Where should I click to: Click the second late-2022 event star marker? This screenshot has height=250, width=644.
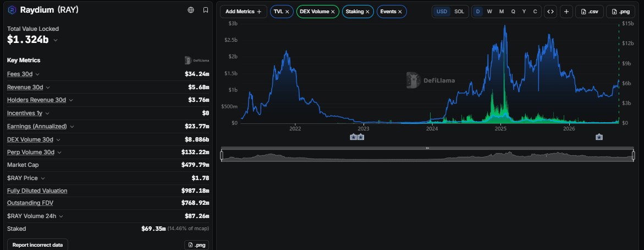click(360, 137)
